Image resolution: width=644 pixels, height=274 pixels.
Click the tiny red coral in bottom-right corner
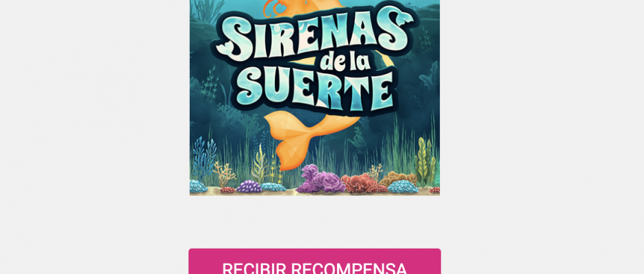434,190
